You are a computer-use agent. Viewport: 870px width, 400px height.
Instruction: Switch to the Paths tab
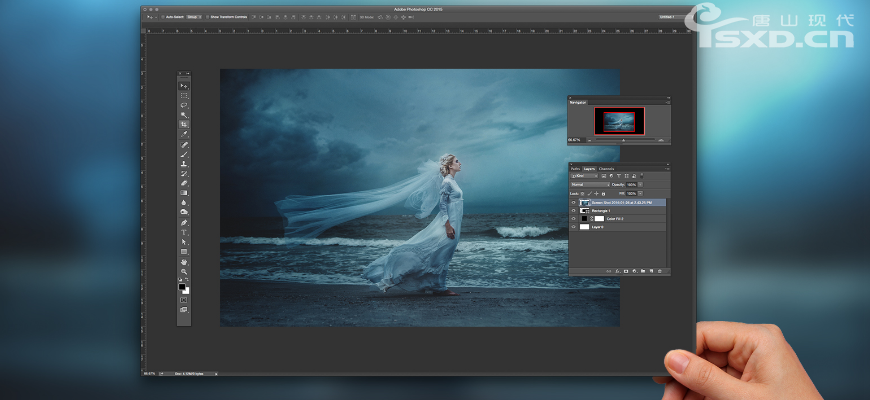coord(575,168)
